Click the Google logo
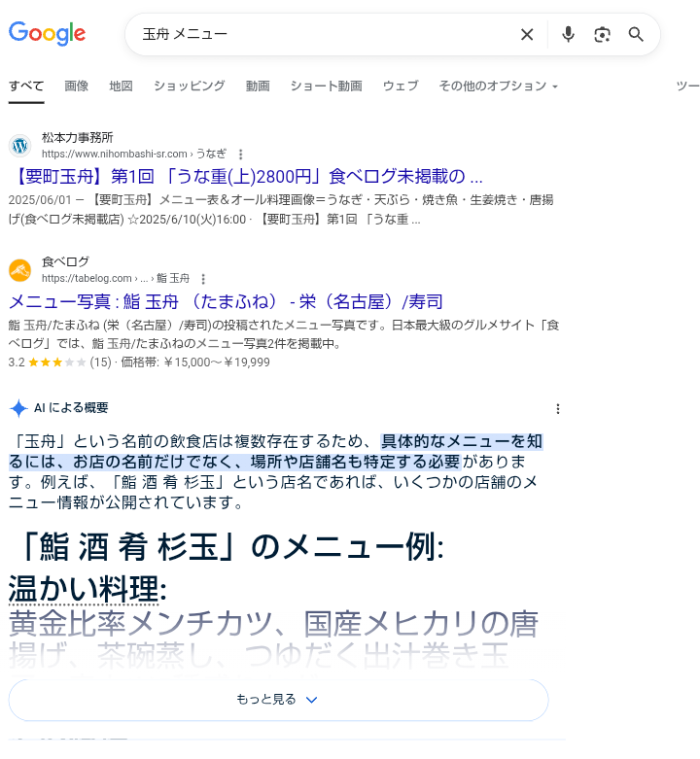Screen dimensions: 700x759 tap(47, 33)
